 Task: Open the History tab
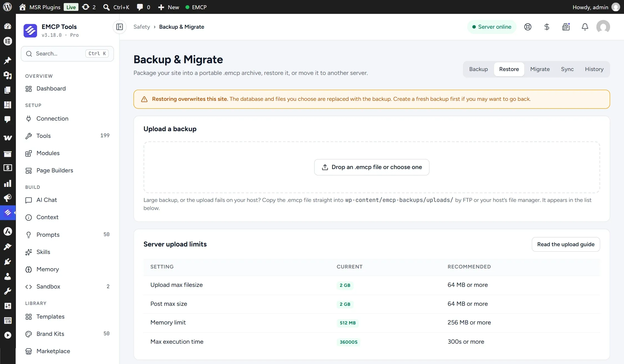[594, 69]
